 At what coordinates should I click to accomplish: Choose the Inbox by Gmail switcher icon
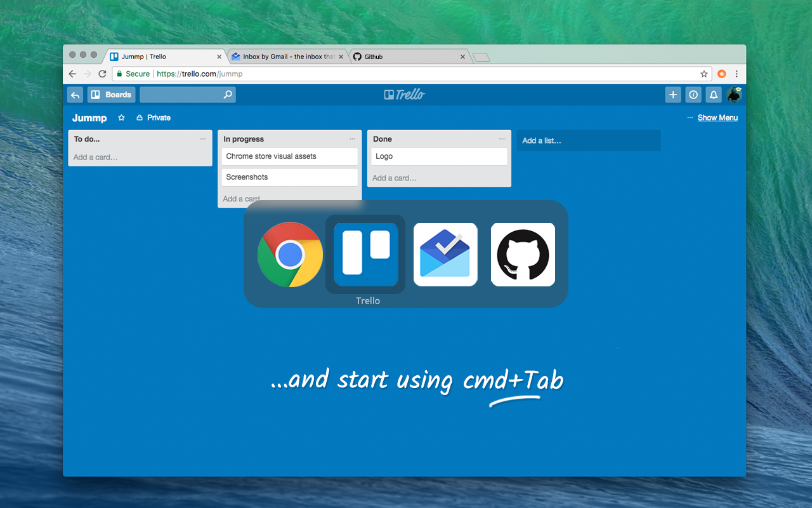point(445,255)
